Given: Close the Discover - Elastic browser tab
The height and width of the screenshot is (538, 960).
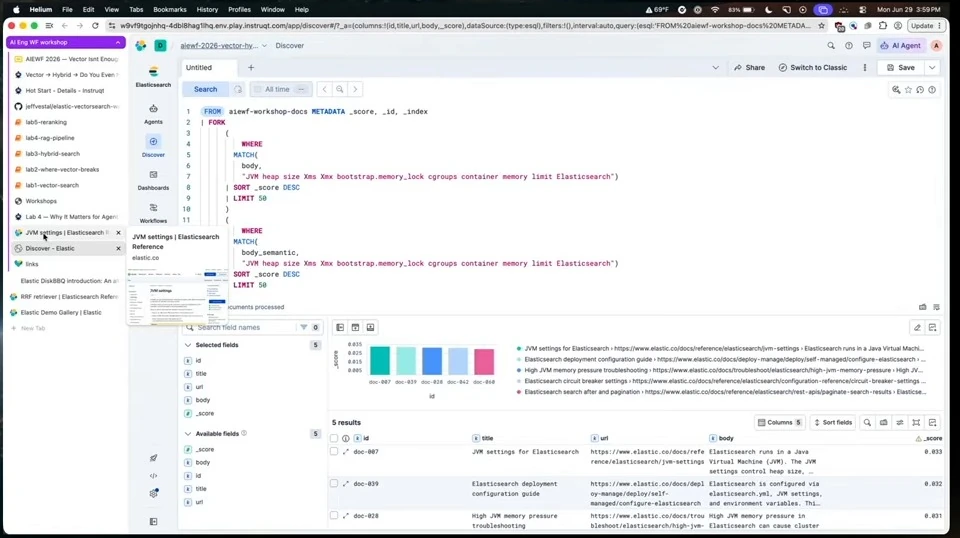Looking at the screenshot, I should point(118,248).
